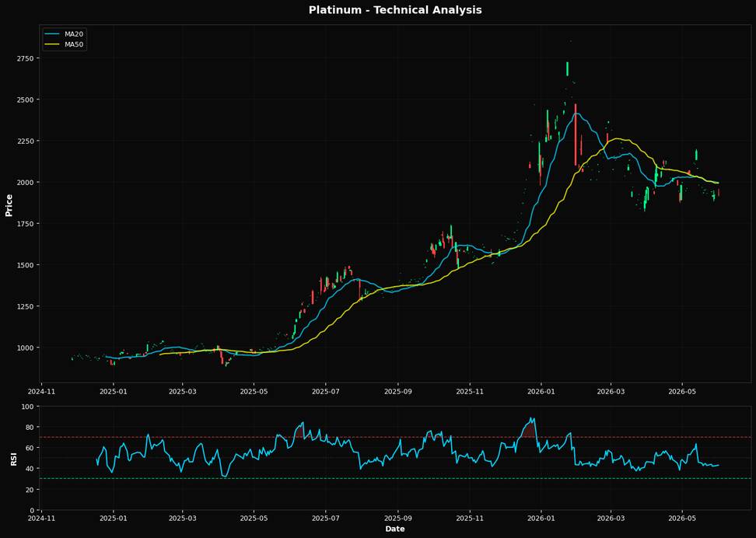
Task: Click the RSI axis value 40
Action: click(x=30, y=469)
